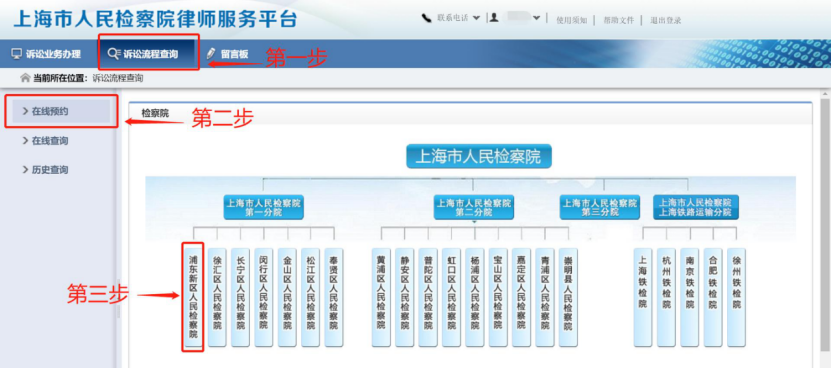Choose 上海铁检院
The height and width of the screenshot is (368, 831).
click(x=643, y=297)
